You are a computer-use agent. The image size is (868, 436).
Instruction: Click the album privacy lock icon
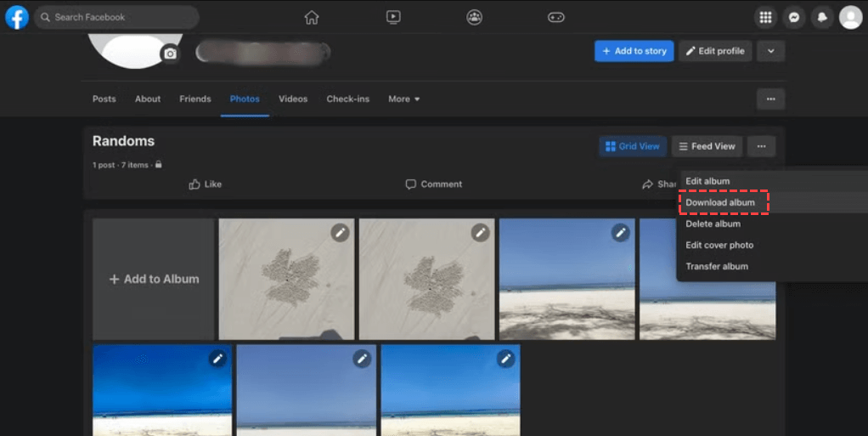click(158, 165)
